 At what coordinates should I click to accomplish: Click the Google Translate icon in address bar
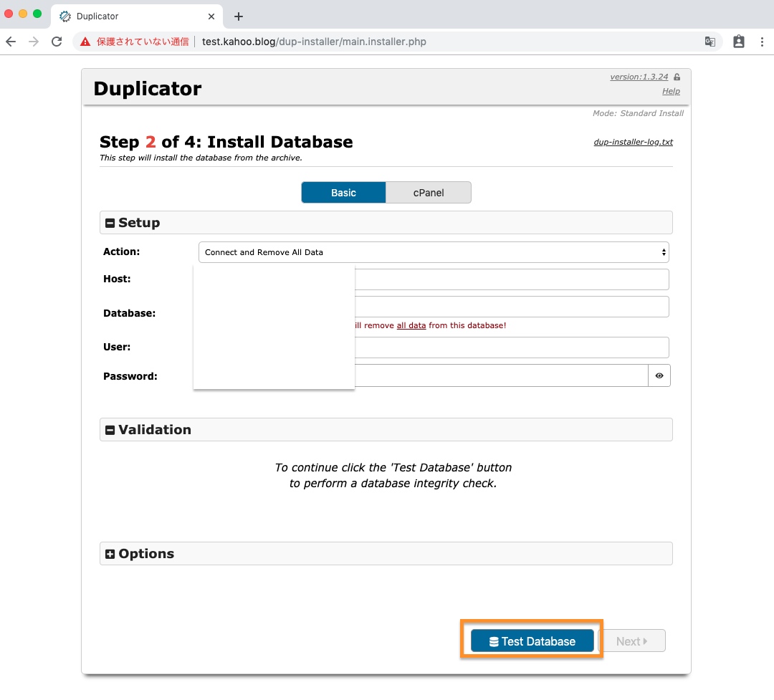point(709,42)
